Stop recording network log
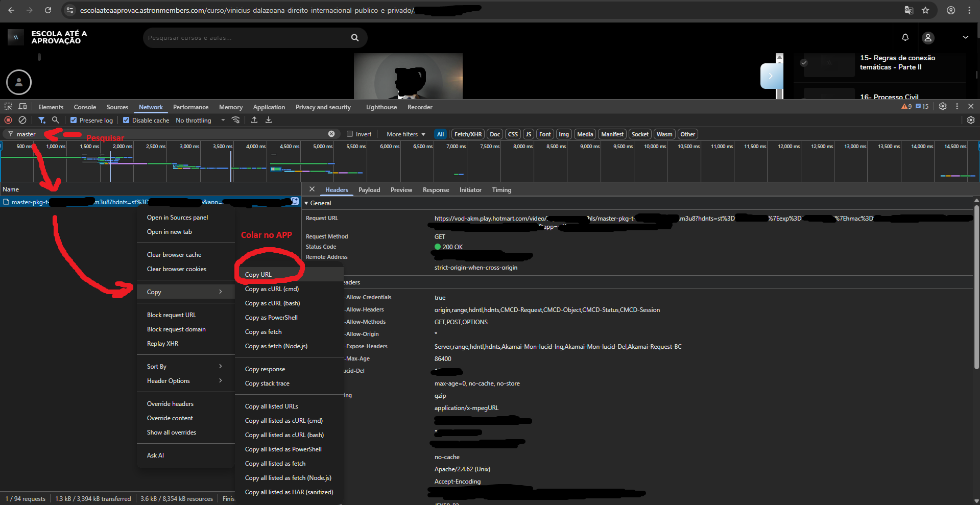The image size is (980, 505). tap(8, 120)
